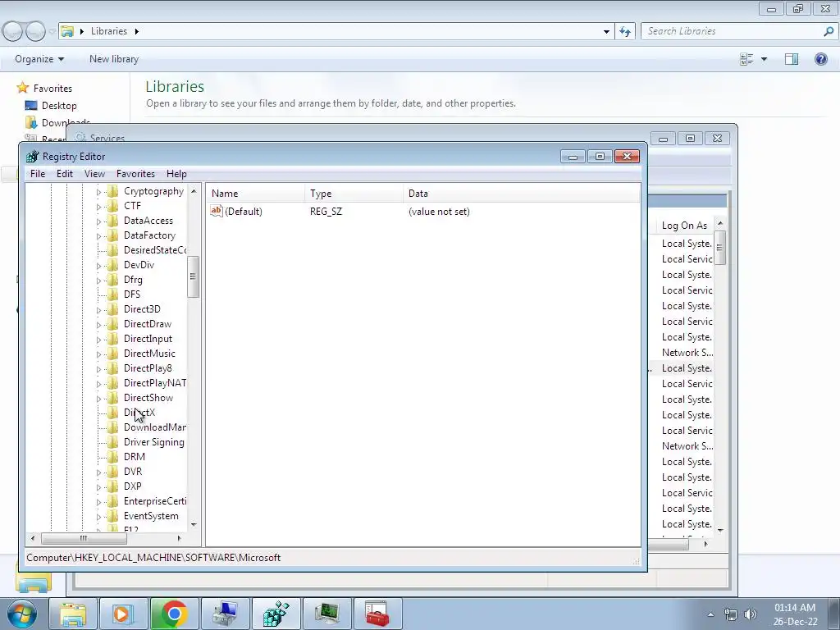Screen dimensions: 840x630
Task: Expand the DevDiv registry key
Action: (98, 266)
